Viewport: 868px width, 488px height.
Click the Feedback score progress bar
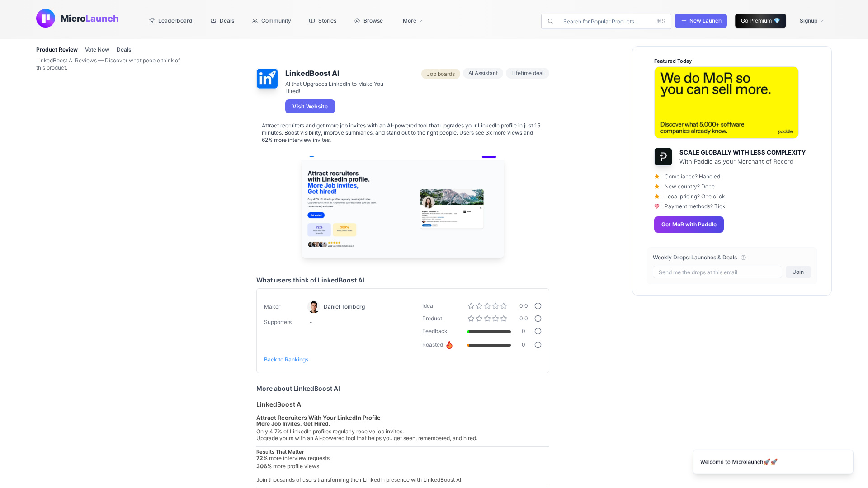(x=489, y=332)
